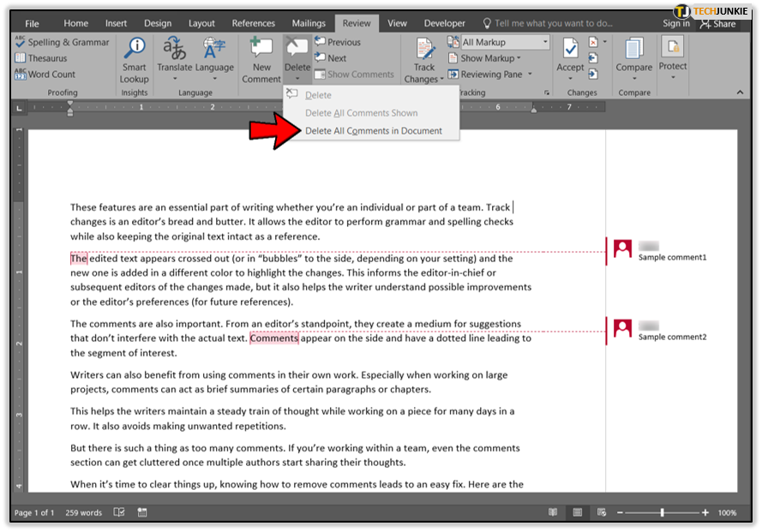Go to Previous comment
The image size is (762, 532).
click(338, 42)
